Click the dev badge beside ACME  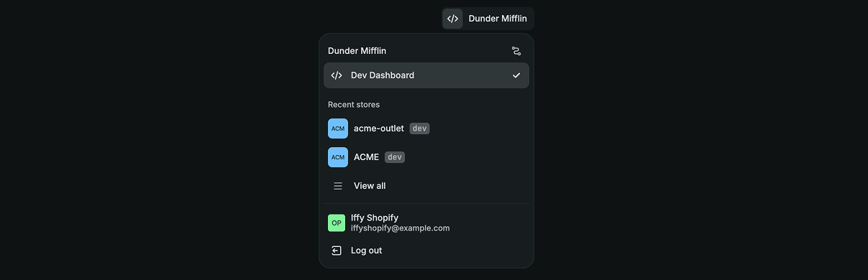pyautogui.click(x=395, y=157)
